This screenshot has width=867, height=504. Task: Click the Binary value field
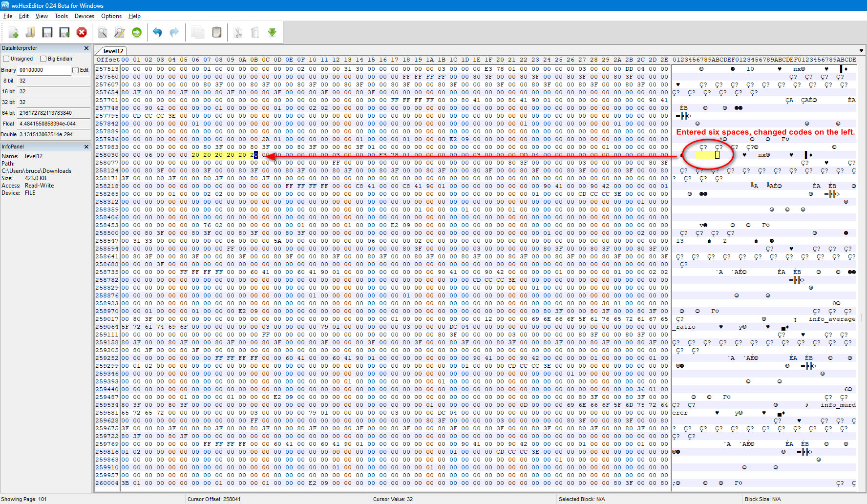tap(44, 70)
